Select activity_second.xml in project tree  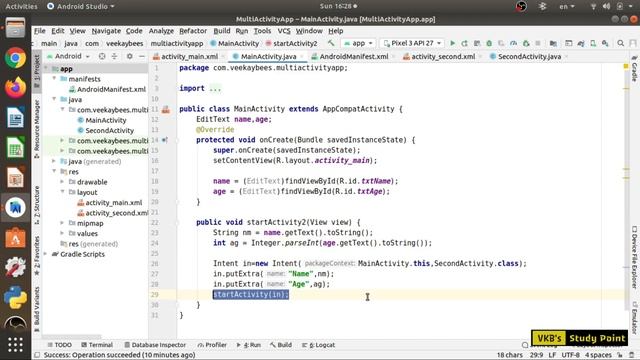tap(113, 213)
